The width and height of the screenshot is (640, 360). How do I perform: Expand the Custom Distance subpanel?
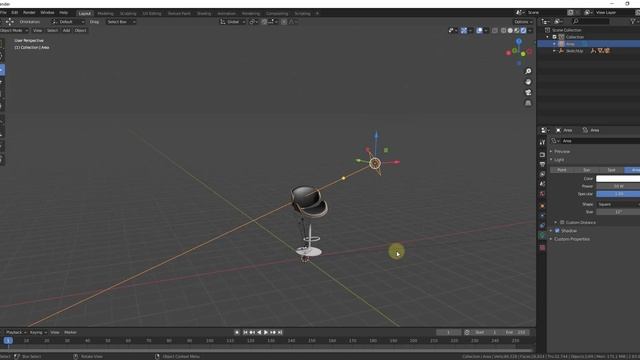556,222
